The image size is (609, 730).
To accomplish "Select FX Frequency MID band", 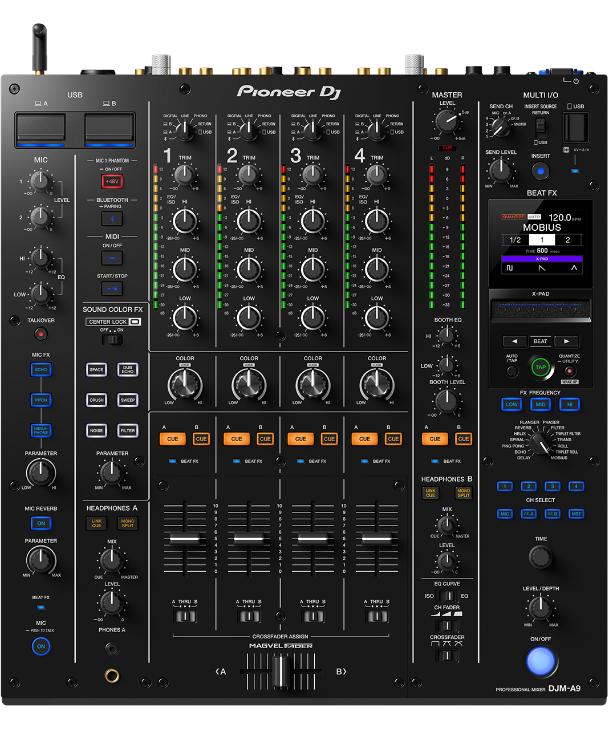I will (541, 404).
